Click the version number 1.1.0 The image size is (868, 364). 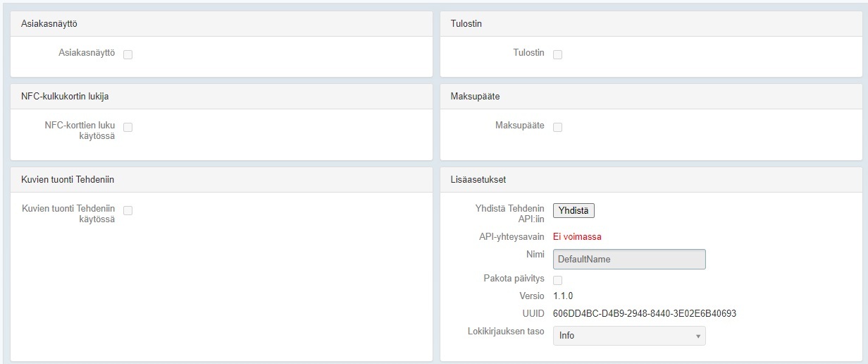pos(564,296)
